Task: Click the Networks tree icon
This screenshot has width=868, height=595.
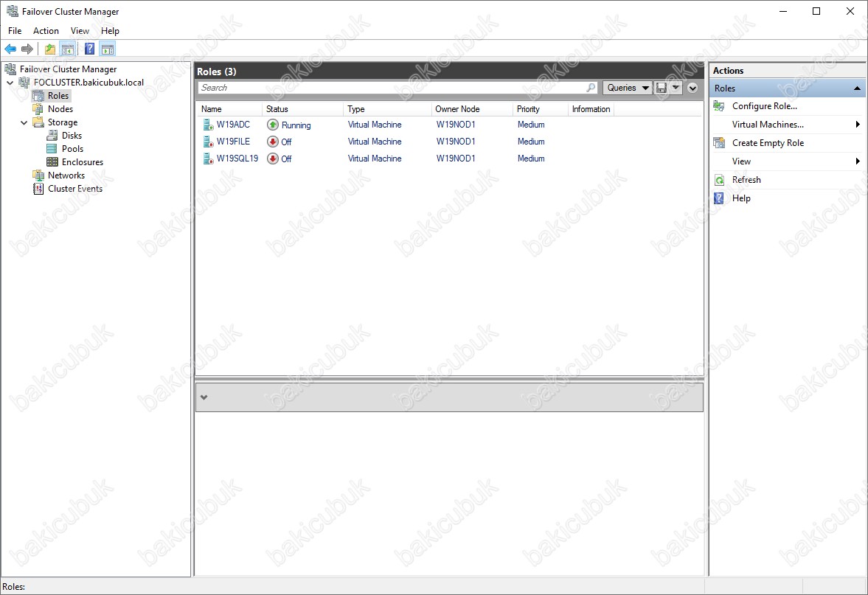Action: point(38,175)
